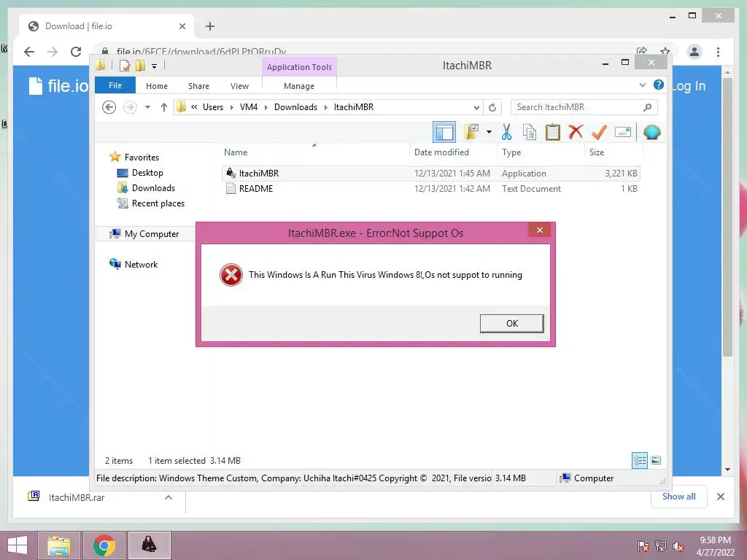
Task: Click Downloads in the address breadcrumb
Action: click(x=295, y=107)
